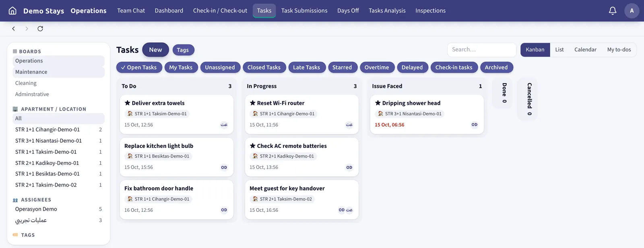Filter by assignee Operasyon Demo
Image resolution: width=644 pixels, height=248 pixels.
click(x=58, y=209)
